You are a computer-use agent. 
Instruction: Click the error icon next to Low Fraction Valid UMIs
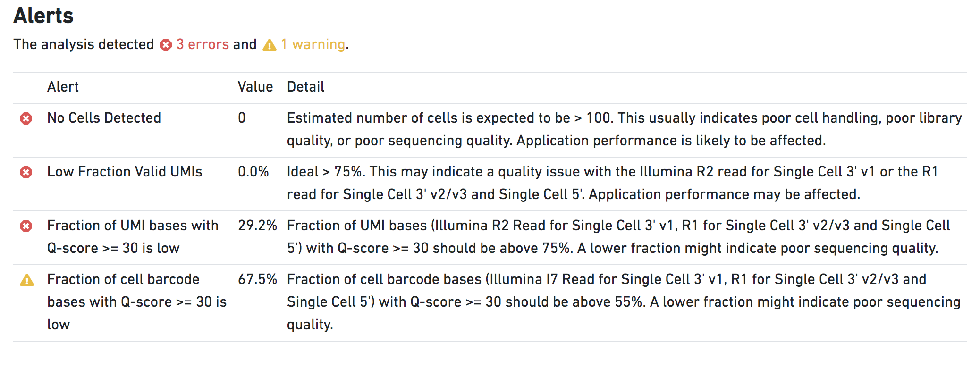point(26,172)
